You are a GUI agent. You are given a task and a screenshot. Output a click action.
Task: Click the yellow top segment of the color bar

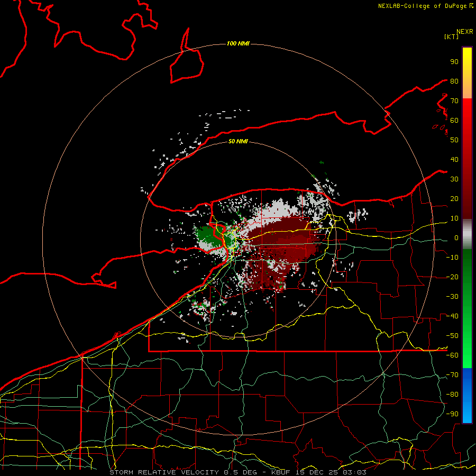pyautogui.click(x=467, y=73)
